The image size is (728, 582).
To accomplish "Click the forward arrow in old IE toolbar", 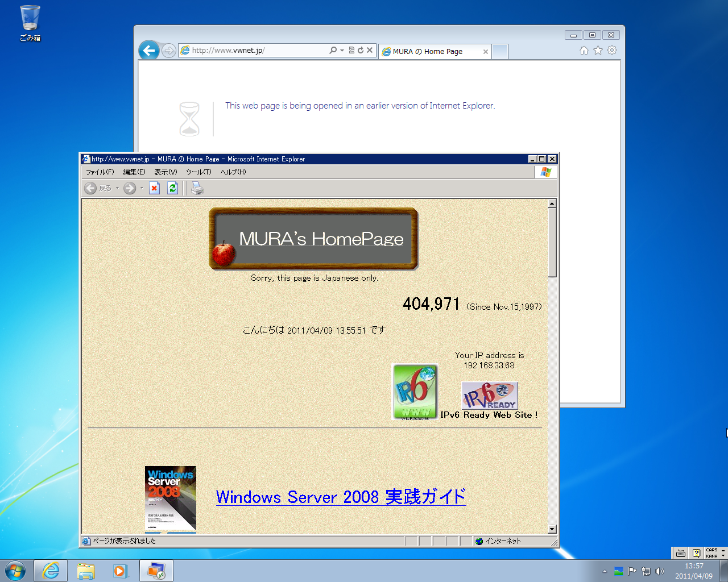I will [x=130, y=188].
